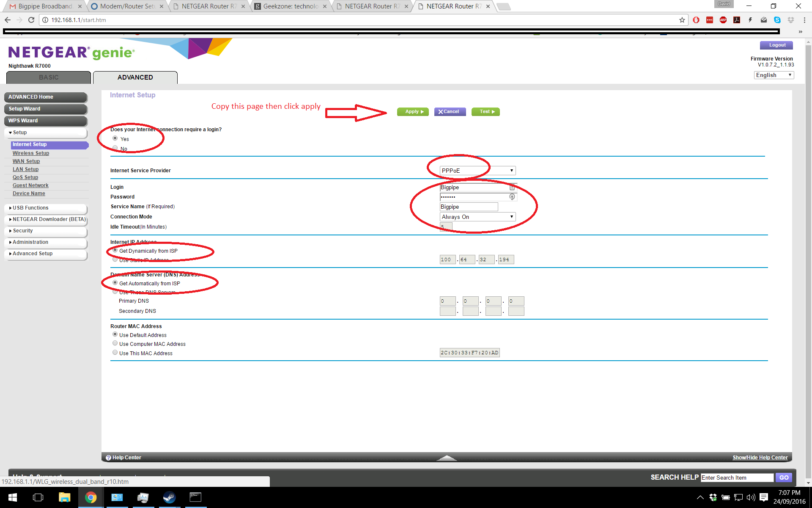
Task: Click the Login input field
Action: click(477, 188)
